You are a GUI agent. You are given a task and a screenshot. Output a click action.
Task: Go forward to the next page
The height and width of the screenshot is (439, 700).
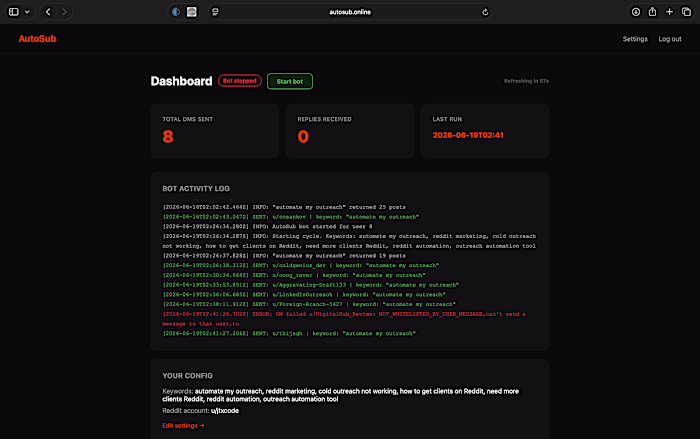coord(64,12)
